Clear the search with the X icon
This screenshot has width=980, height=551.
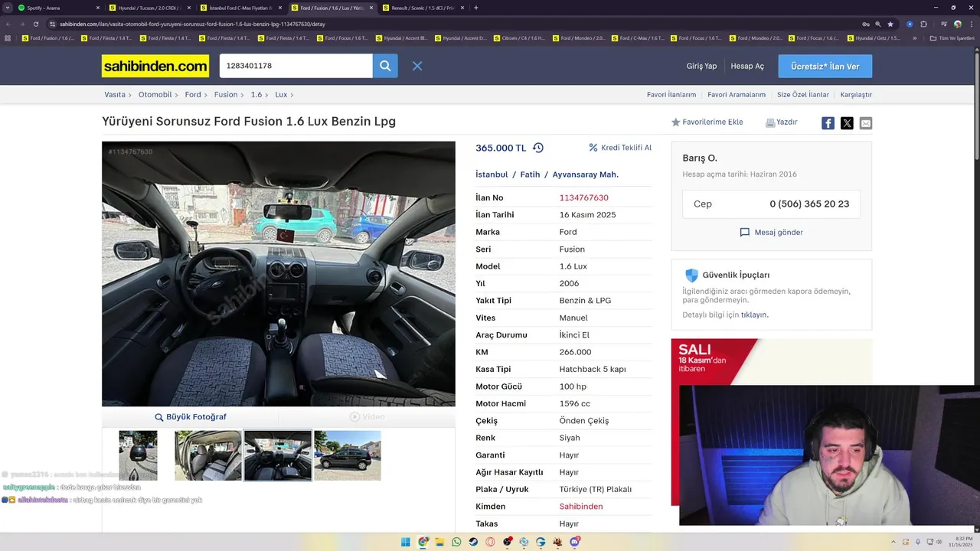click(x=417, y=66)
